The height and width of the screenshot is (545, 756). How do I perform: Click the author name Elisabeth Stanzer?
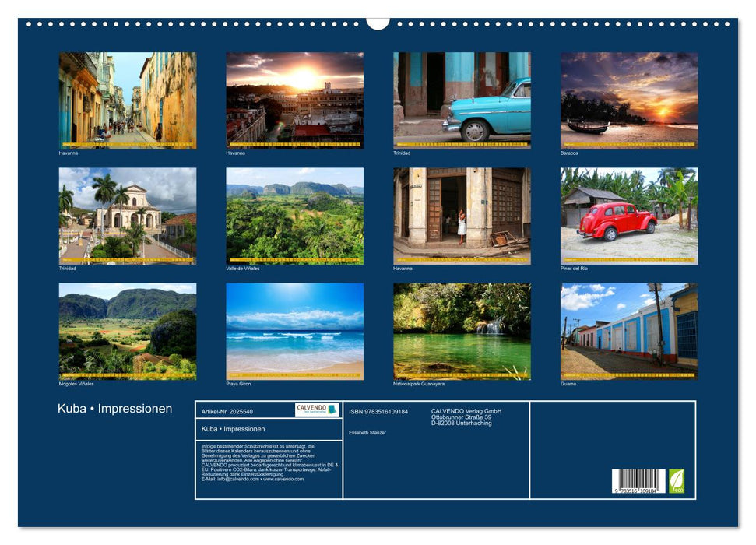[369, 433]
